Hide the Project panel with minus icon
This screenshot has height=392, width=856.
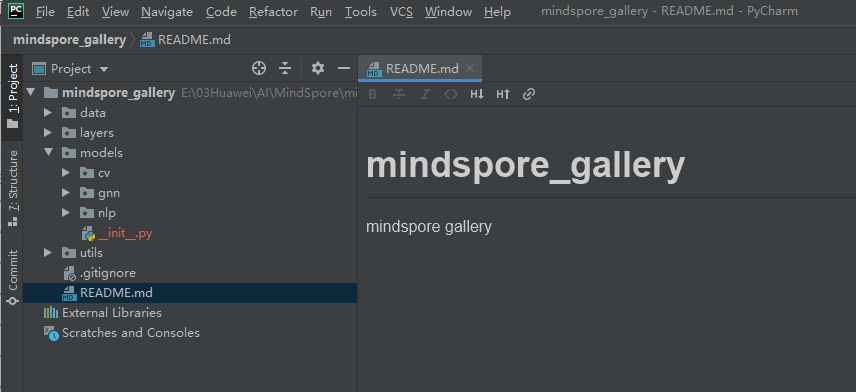(344, 68)
